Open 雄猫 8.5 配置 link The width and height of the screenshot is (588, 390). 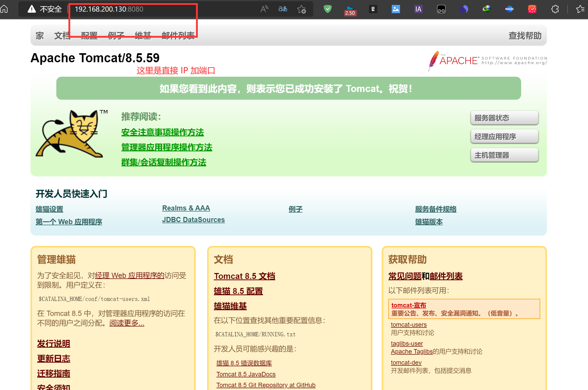[x=238, y=291]
